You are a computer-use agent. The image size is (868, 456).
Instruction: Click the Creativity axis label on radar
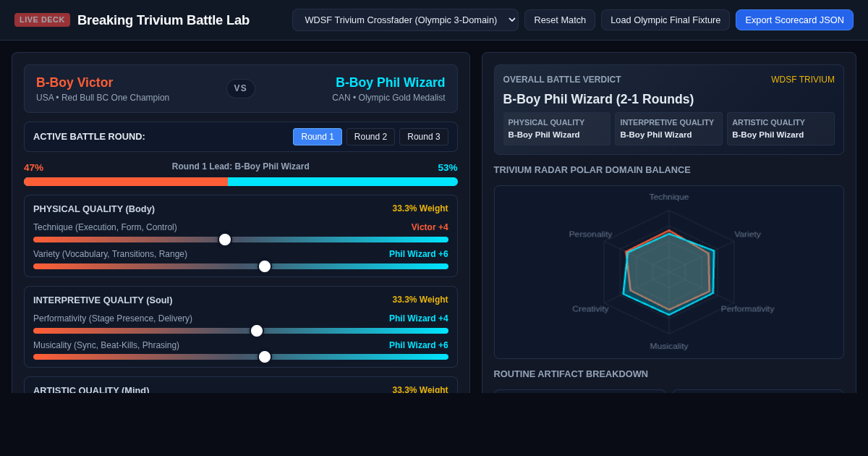coord(590,309)
